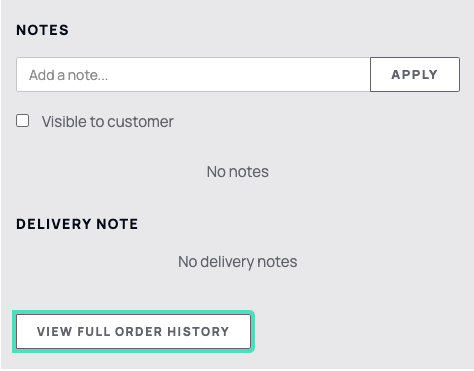474x371 pixels.
Task: Click the APPLY button beside the note field
Action: tap(415, 75)
